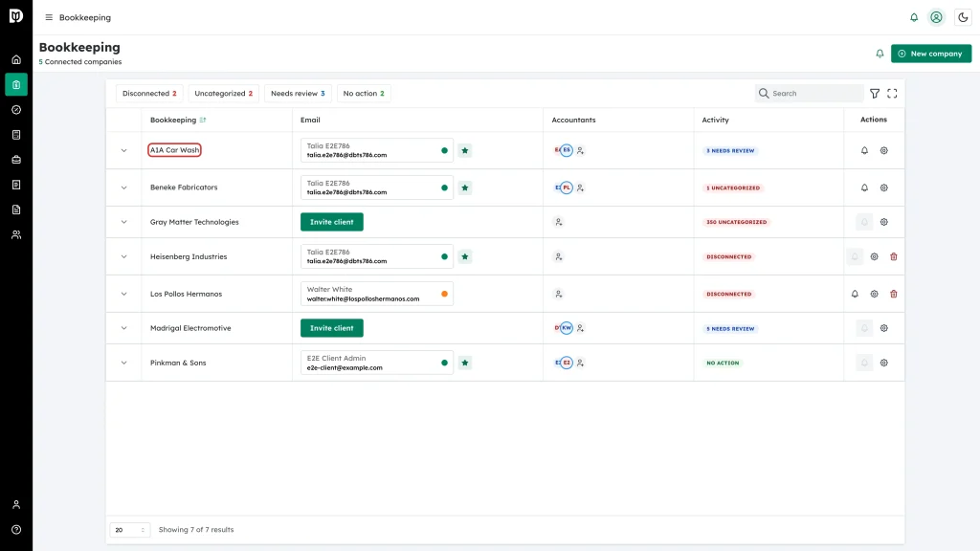Open settings gear for Gray Matter Technologies
The image size is (980, 551).
pyautogui.click(x=883, y=222)
